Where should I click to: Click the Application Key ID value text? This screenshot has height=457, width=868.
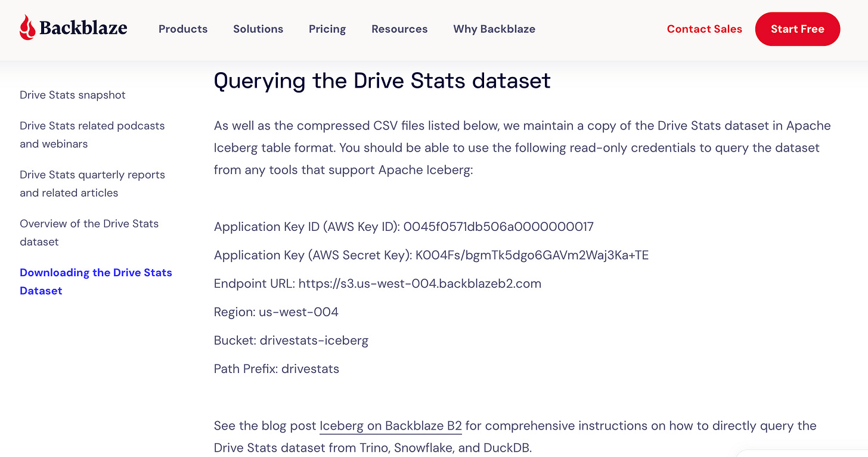pyautogui.click(x=498, y=227)
